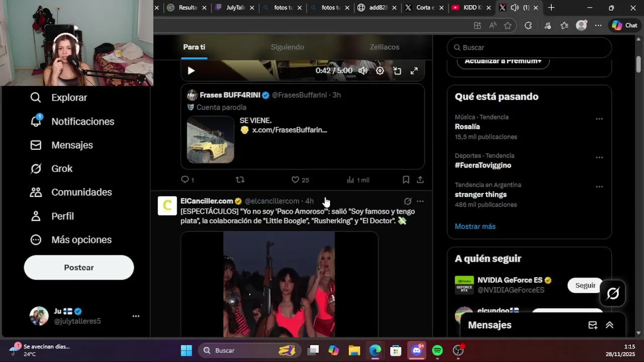The height and width of the screenshot is (362, 644).
Task: Open File Explorer from the taskbar
Action: (x=354, y=350)
